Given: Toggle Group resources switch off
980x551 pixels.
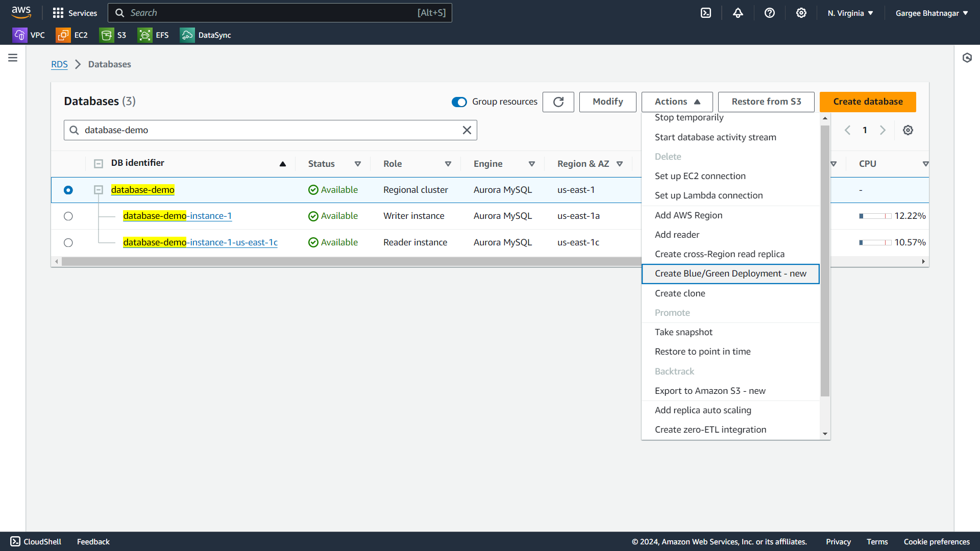Looking at the screenshot, I should pos(459,102).
